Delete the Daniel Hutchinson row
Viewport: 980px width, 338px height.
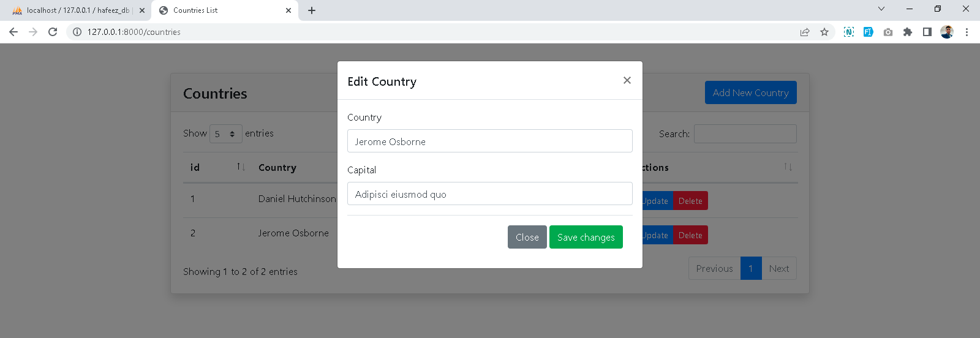(690, 201)
